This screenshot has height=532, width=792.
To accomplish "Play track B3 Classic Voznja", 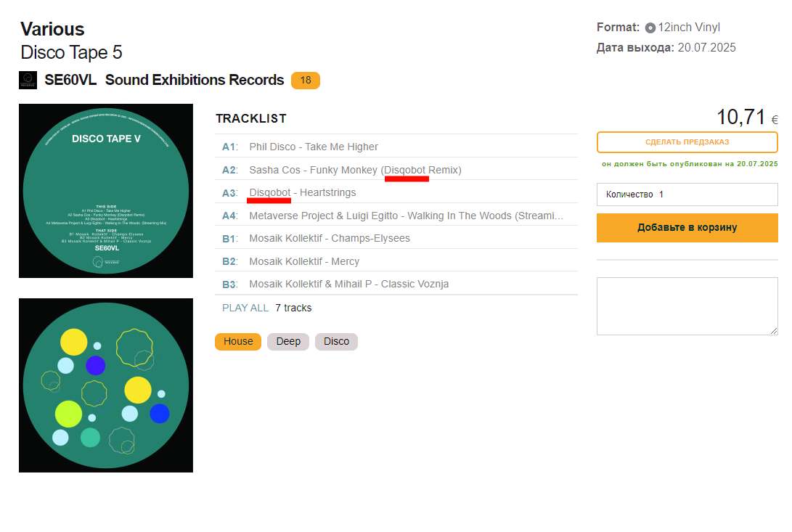I will tap(396, 284).
